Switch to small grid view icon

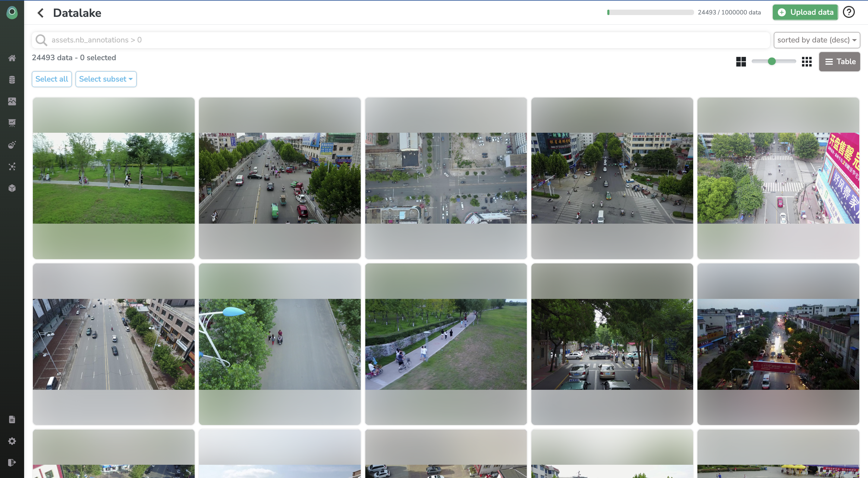click(x=807, y=62)
